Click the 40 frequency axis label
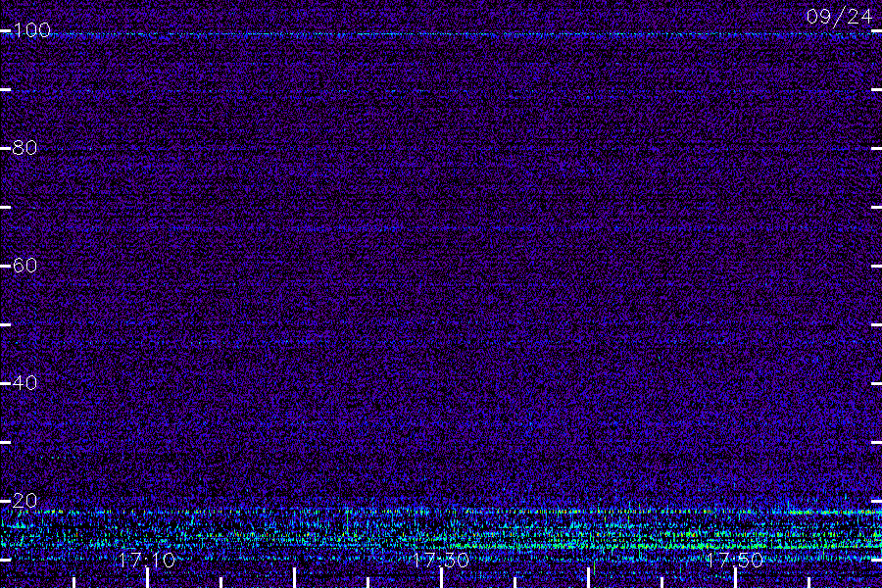 coord(24,382)
